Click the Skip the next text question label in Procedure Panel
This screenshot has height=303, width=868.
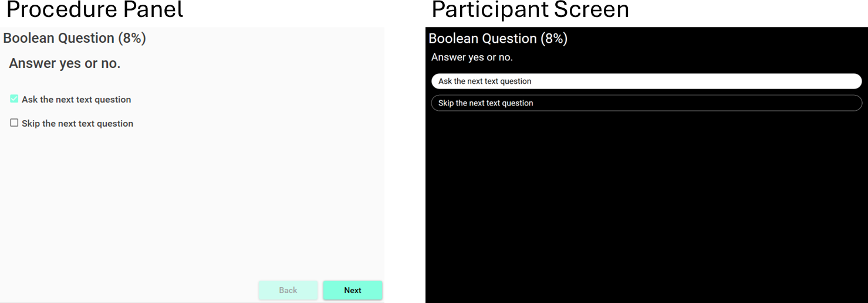click(x=77, y=124)
